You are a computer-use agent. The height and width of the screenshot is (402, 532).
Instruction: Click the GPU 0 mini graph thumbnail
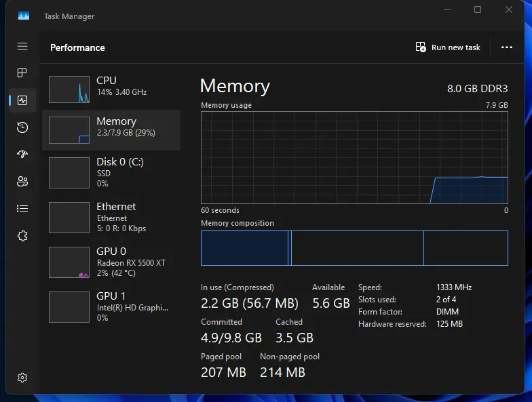click(69, 262)
